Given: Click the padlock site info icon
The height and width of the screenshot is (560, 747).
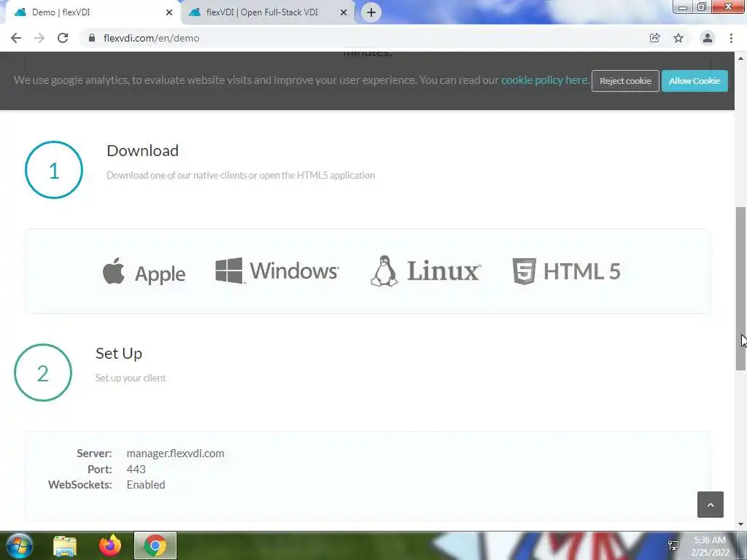Looking at the screenshot, I should tap(92, 38).
